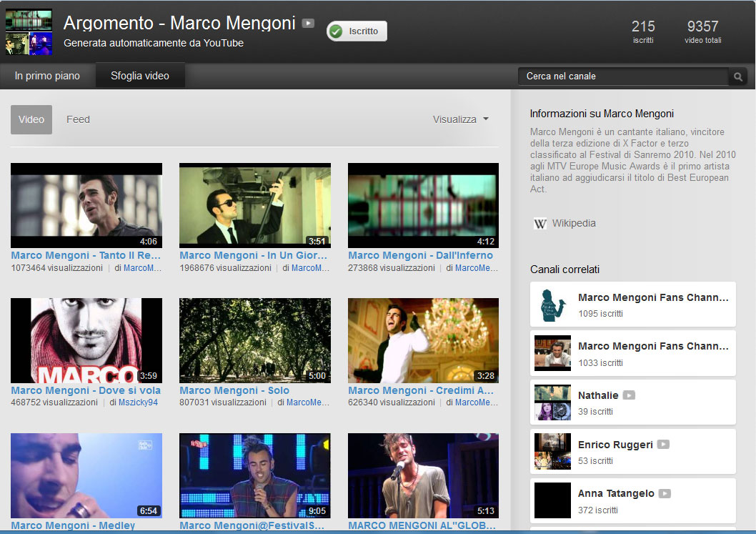Open the Mszicky94 uploader link

[x=139, y=402]
